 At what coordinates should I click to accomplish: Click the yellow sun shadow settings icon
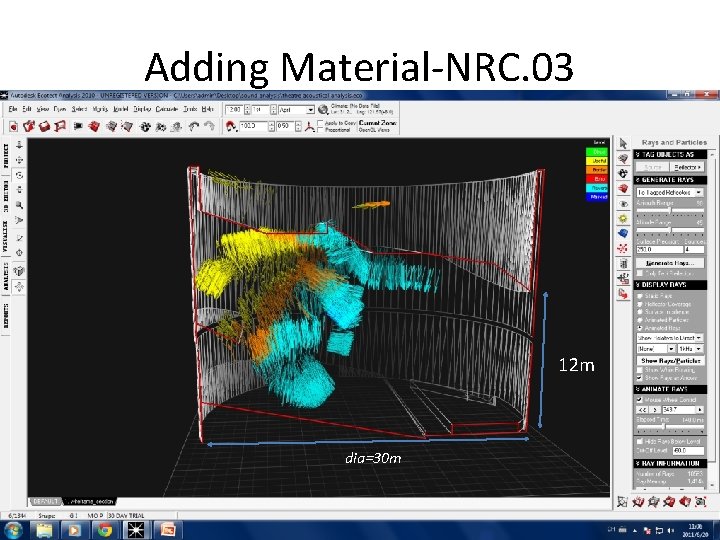coord(623,219)
